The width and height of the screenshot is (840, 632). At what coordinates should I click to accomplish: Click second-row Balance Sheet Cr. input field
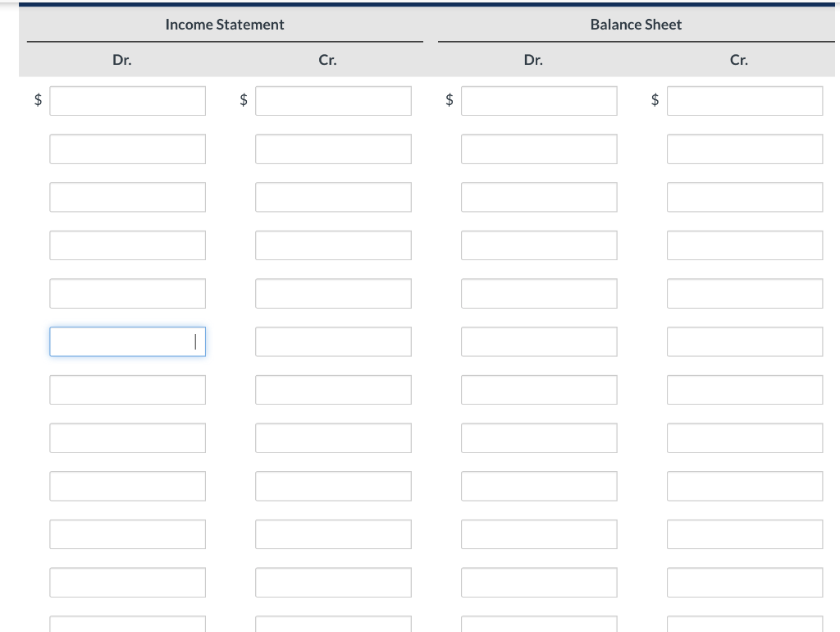745,149
